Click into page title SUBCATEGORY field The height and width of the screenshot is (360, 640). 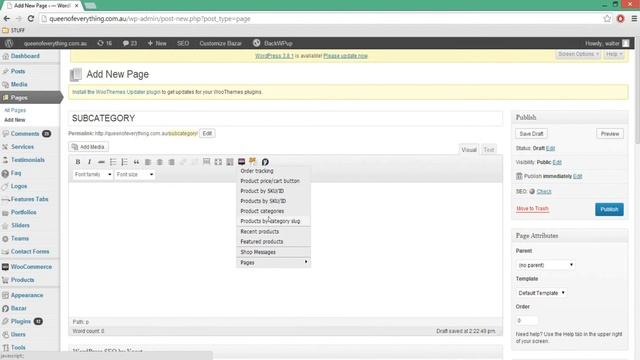[x=285, y=118]
